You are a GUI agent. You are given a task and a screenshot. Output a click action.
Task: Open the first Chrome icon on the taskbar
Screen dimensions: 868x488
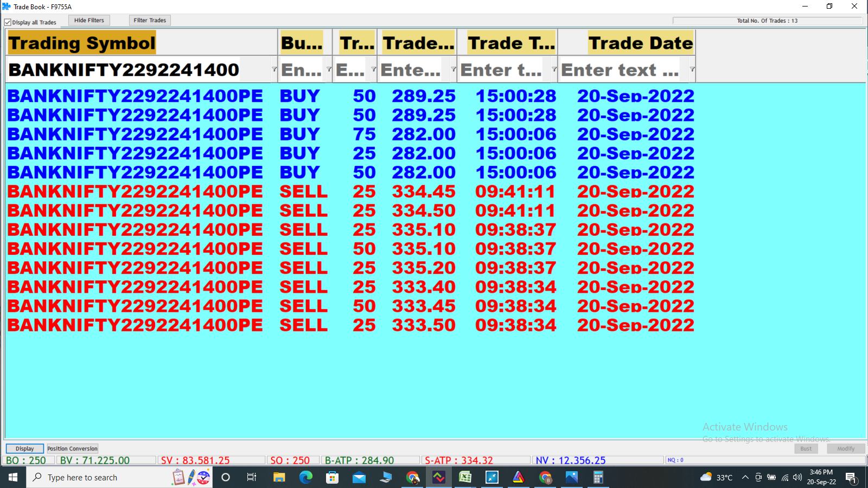tap(412, 477)
